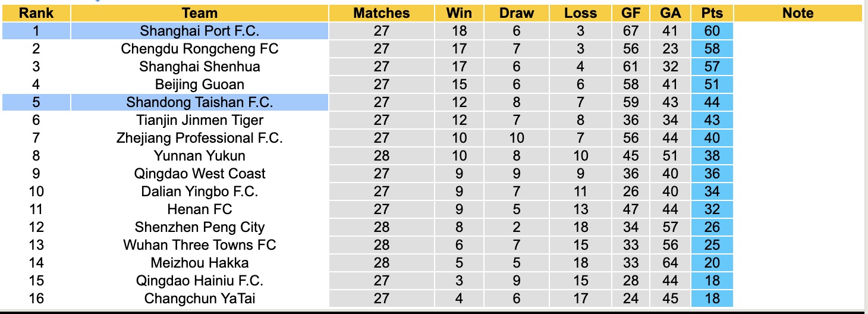The height and width of the screenshot is (314, 868).
Task: Click Shanghai Port's 60 points cell
Action: [x=712, y=31]
